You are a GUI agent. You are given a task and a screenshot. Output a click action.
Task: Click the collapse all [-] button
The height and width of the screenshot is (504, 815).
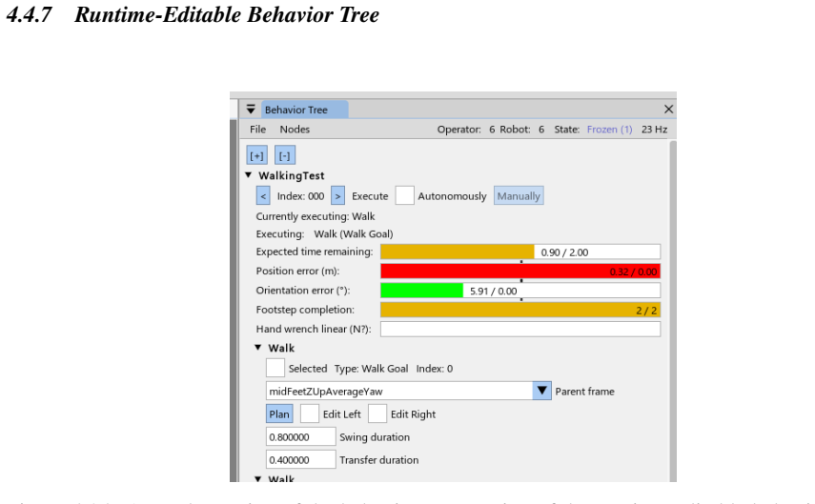285,155
